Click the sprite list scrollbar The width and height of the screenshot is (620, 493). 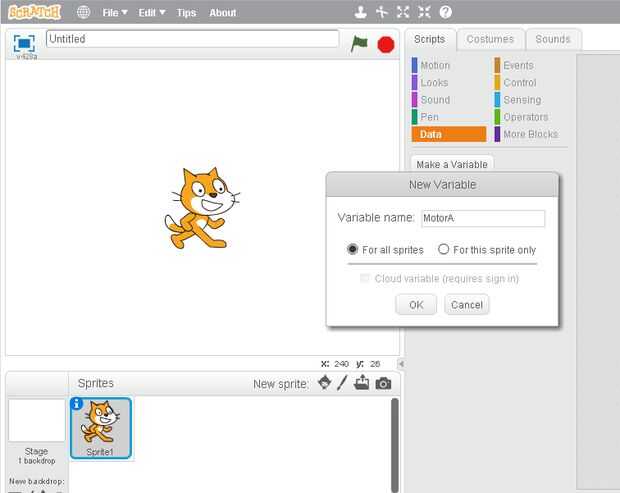[x=394, y=445]
